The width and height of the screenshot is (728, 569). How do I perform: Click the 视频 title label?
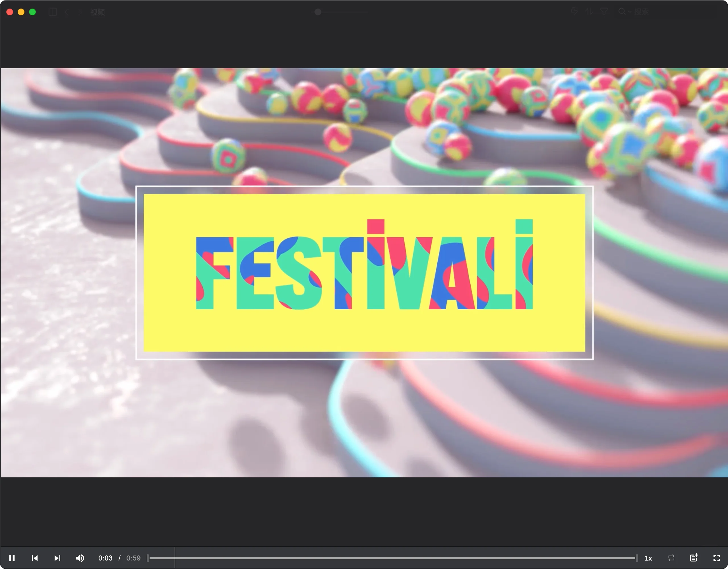coord(97,12)
